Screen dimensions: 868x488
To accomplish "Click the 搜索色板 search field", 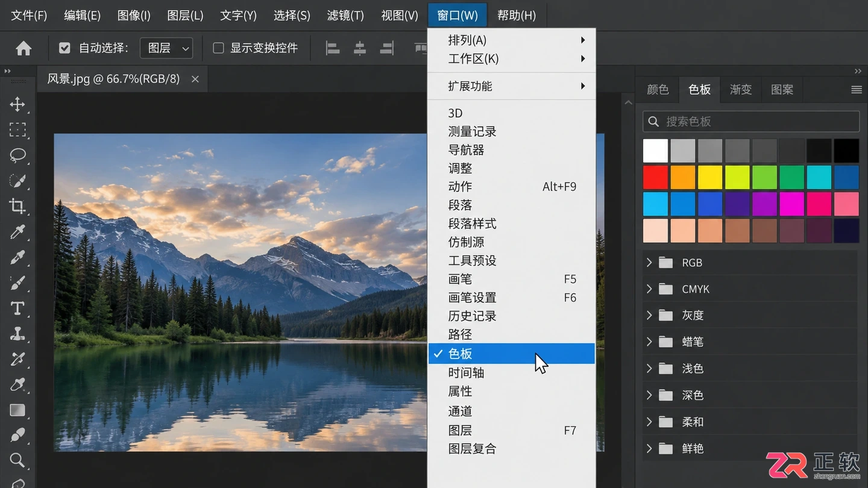I will pos(751,122).
